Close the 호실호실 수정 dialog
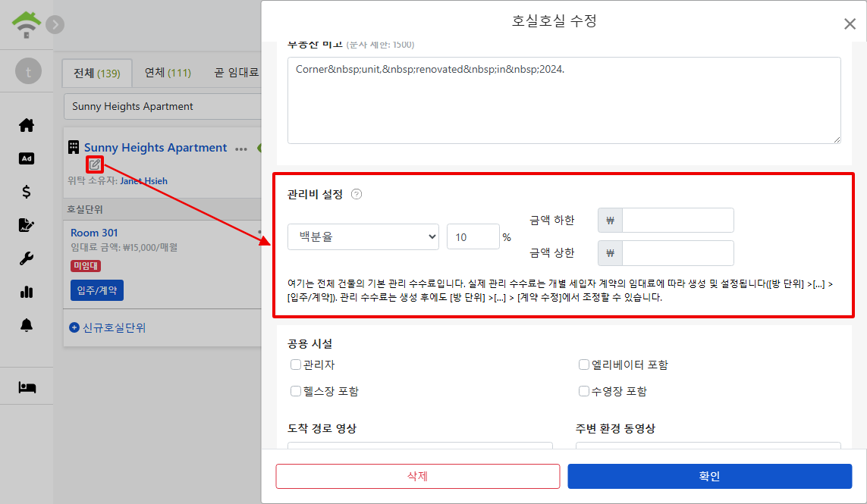This screenshot has width=867, height=504. [x=850, y=23]
